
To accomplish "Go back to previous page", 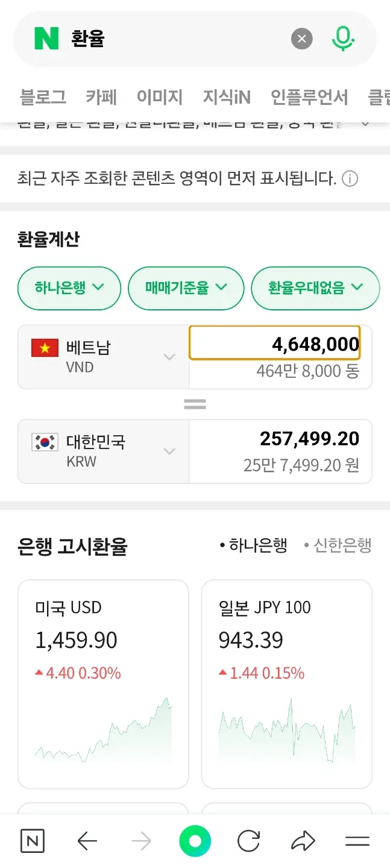I will [87, 841].
